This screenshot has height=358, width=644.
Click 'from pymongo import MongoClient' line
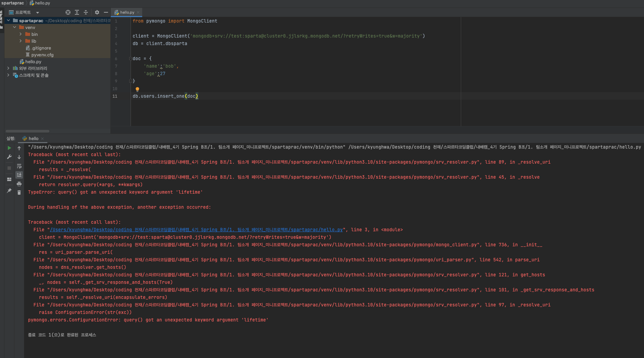point(175,21)
